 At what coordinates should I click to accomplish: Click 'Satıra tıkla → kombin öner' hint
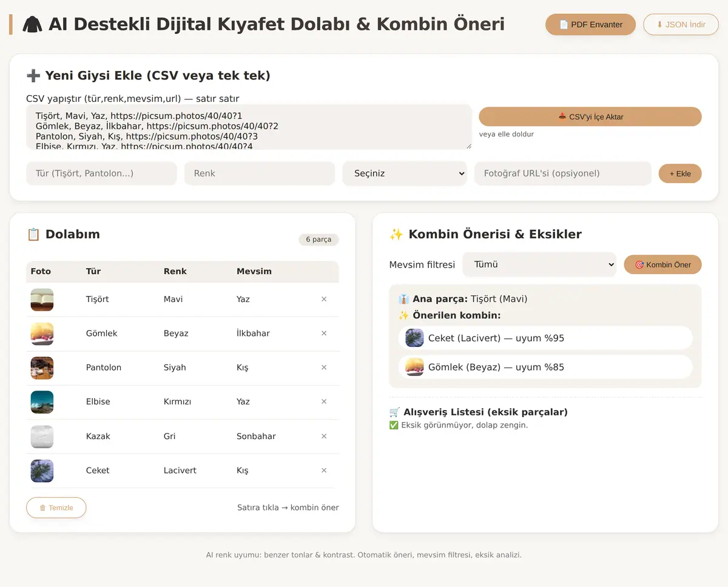(288, 508)
